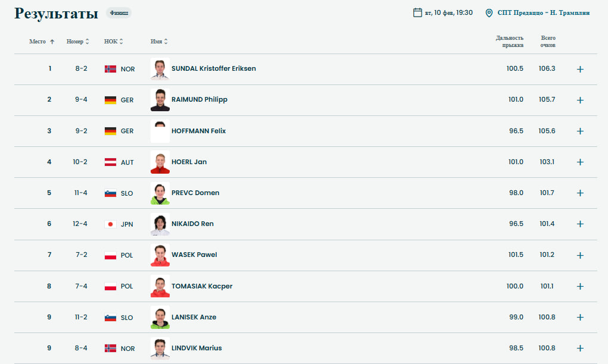Open NIKAIDO Ren athlete name link

tap(192, 224)
